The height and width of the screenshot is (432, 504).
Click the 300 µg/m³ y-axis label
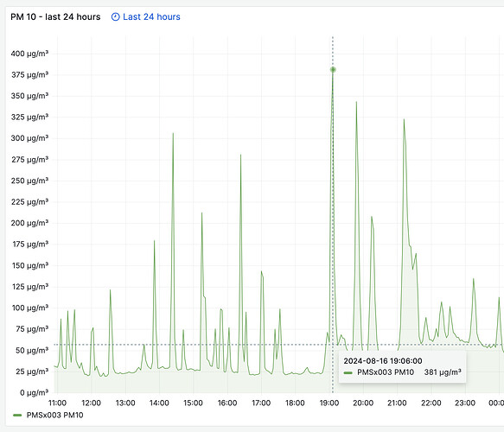29,138
